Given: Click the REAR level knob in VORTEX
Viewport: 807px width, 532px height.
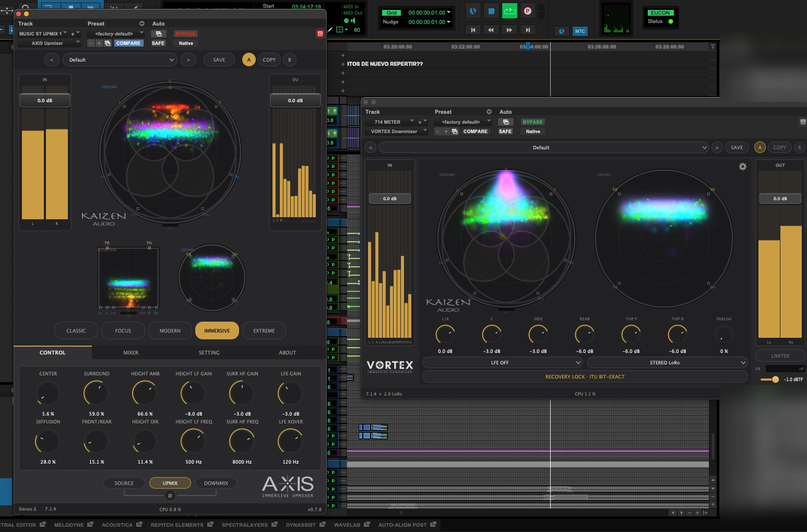Looking at the screenshot, I should (585, 334).
